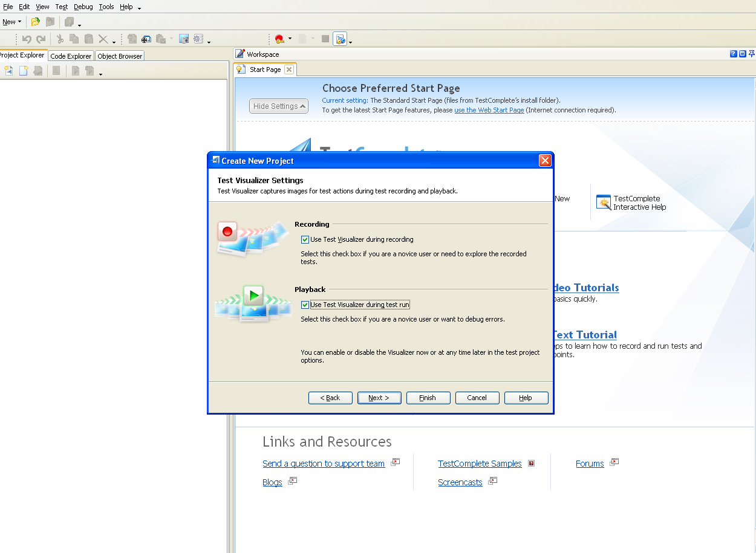Viewport: 756px width, 553px height.
Task: Click the help question-mark icon above the Workspace
Action: pyautogui.click(x=733, y=54)
